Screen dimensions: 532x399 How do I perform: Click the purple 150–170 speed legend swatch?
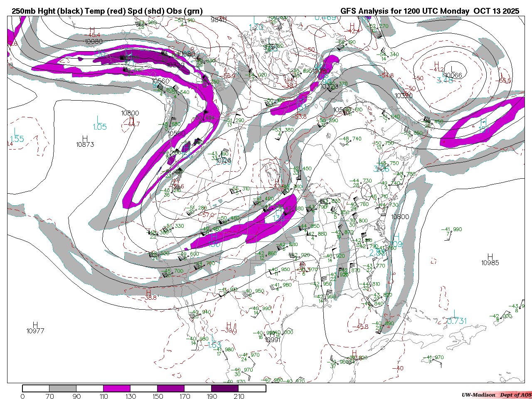pyautogui.click(x=171, y=388)
